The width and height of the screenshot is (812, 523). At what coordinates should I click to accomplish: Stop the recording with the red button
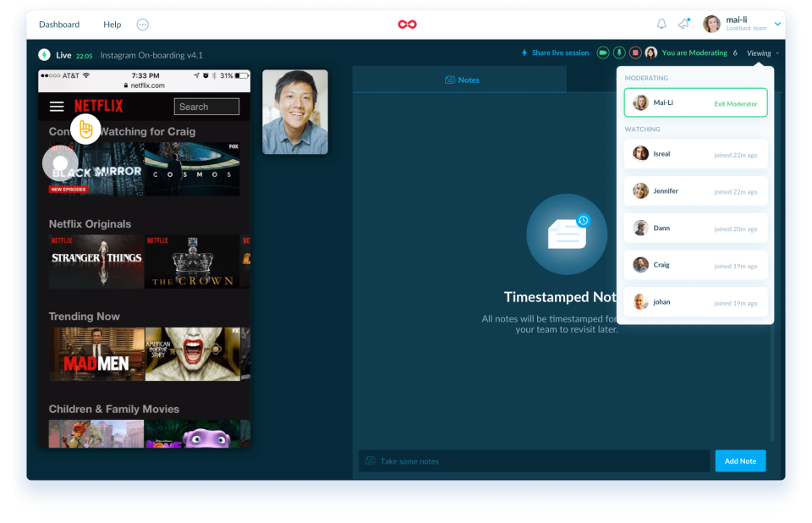(x=636, y=52)
